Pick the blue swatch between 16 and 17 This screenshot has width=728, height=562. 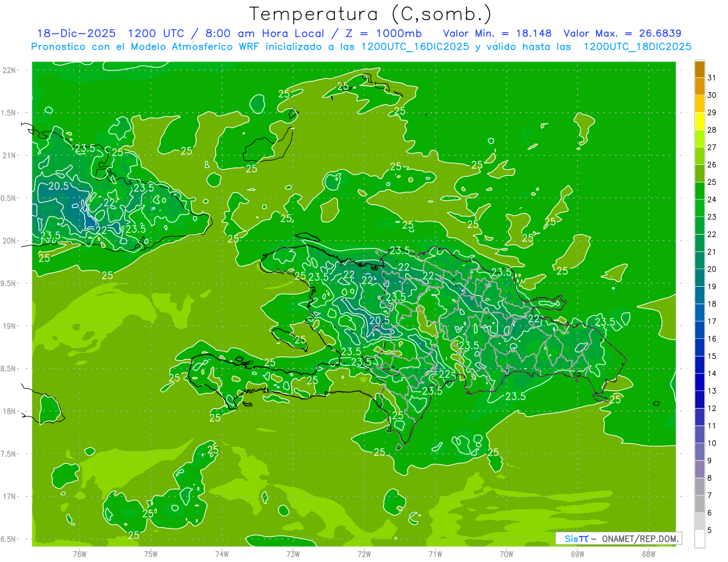699,330
